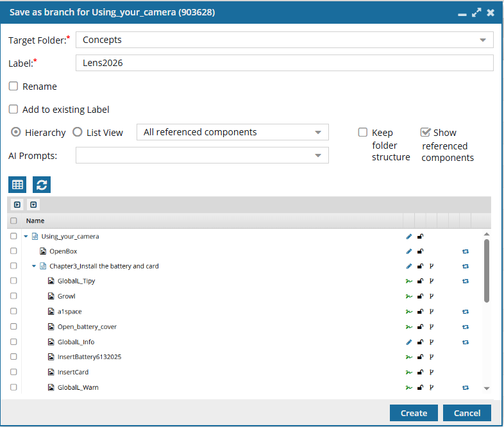Click the Name column header
This screenshot has height=427, width=504.
tap(212, 221)
